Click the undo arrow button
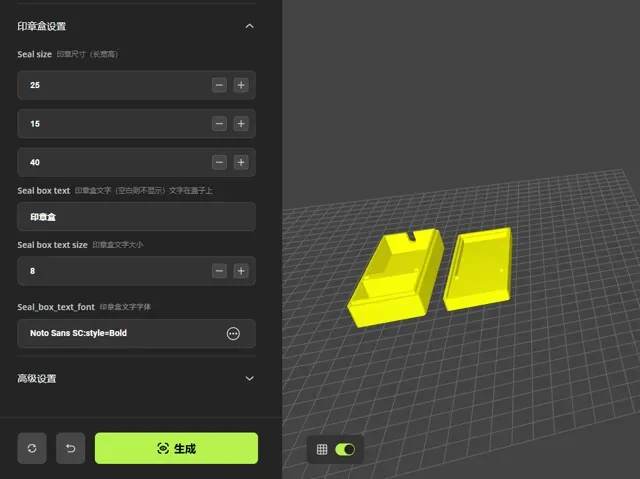 71,448
